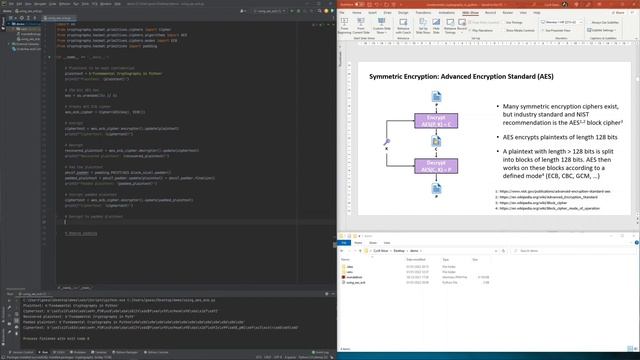Click the search everywhere magnifier in PyCharm
This screenshot has width=640, height=360.
(319, 11)
